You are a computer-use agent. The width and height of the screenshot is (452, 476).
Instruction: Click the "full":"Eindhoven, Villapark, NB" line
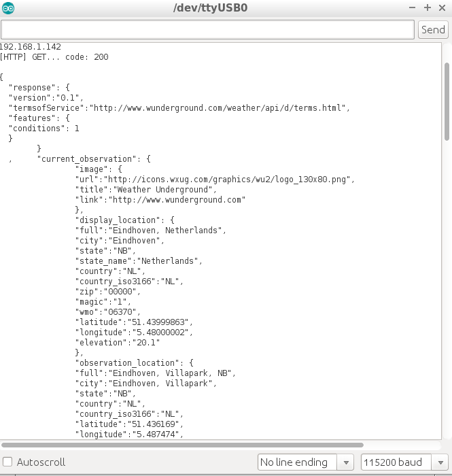(x=156, y=373)
